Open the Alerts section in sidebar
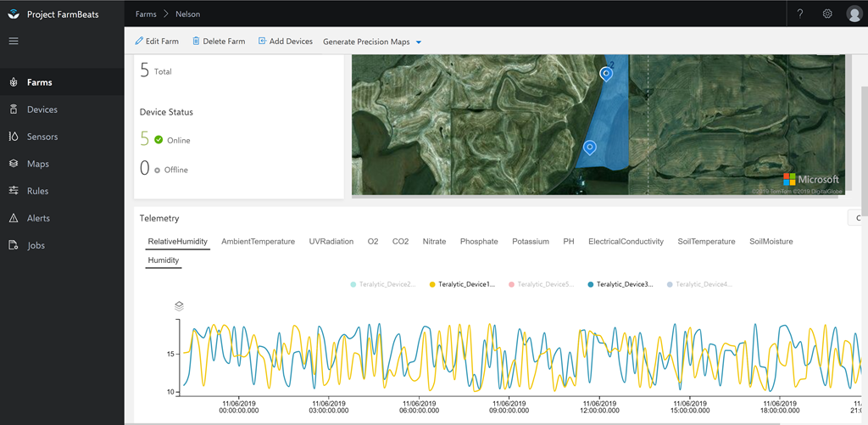 [x=62, y=218]
